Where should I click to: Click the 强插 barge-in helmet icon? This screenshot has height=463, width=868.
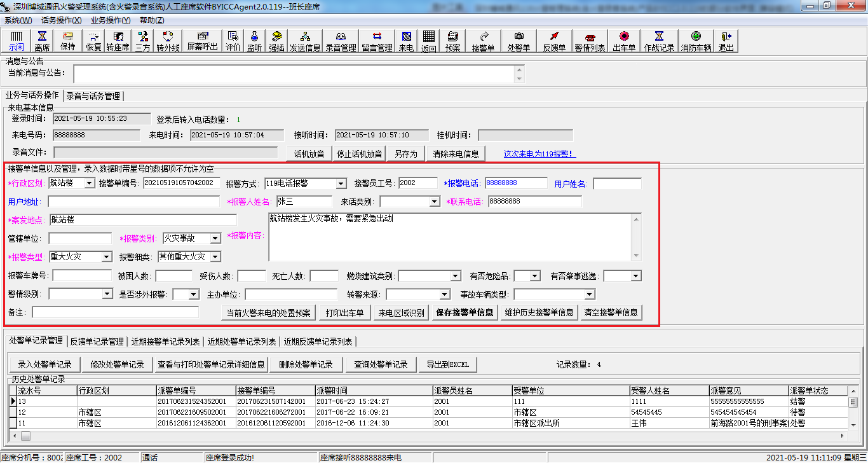pyautogui.click(x=276, y=41)
